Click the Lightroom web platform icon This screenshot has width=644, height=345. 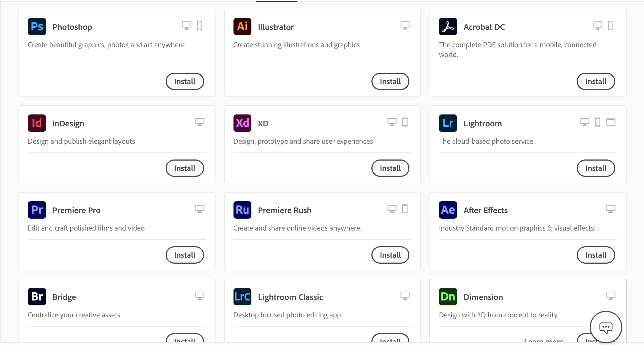(611, 122)
